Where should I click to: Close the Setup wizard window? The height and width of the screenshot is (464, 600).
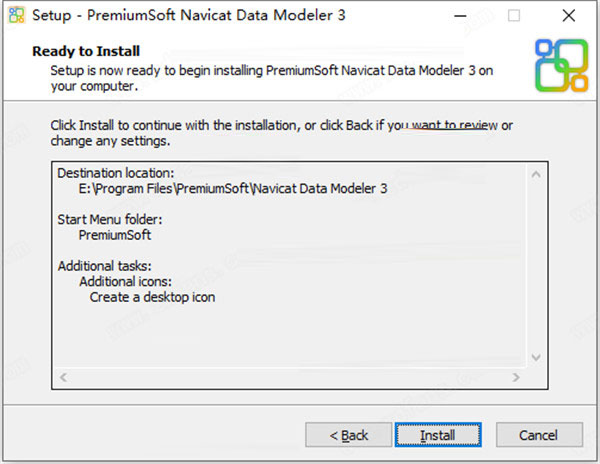click(x=568, y=16)
